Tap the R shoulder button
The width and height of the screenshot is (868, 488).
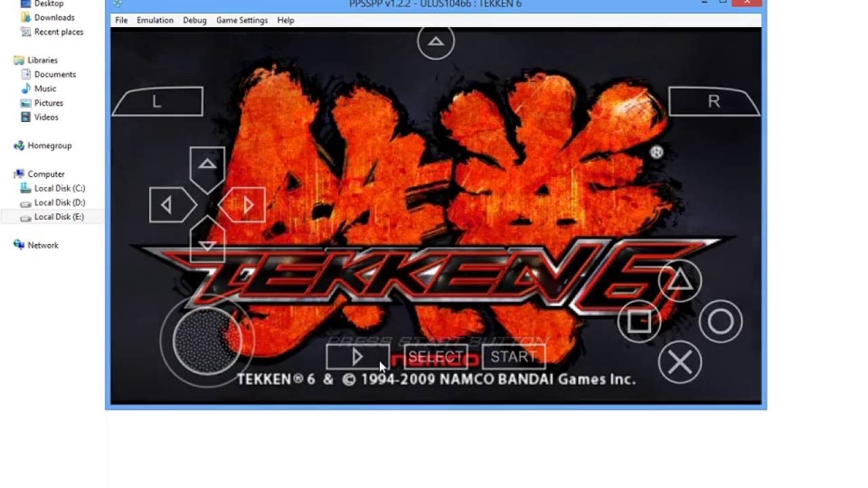point(714,102)
